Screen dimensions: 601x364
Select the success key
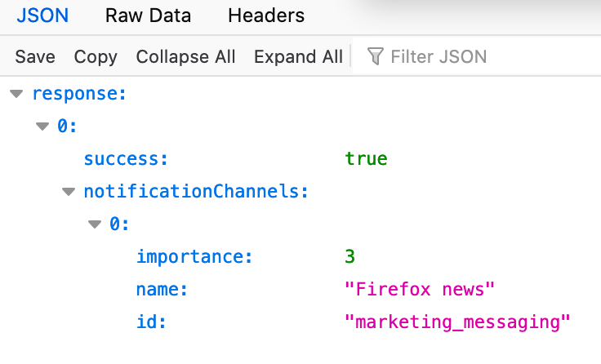126,158
